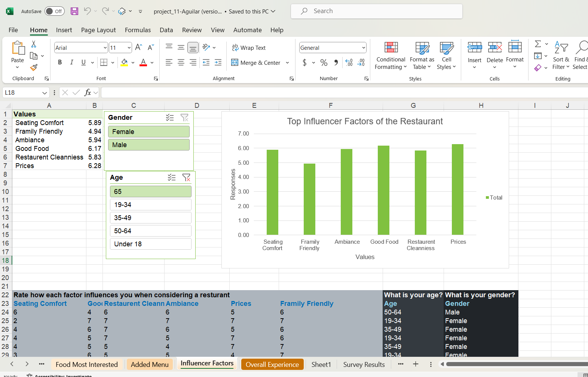Open the Overall Experience sheet tab

click(272, 364)
